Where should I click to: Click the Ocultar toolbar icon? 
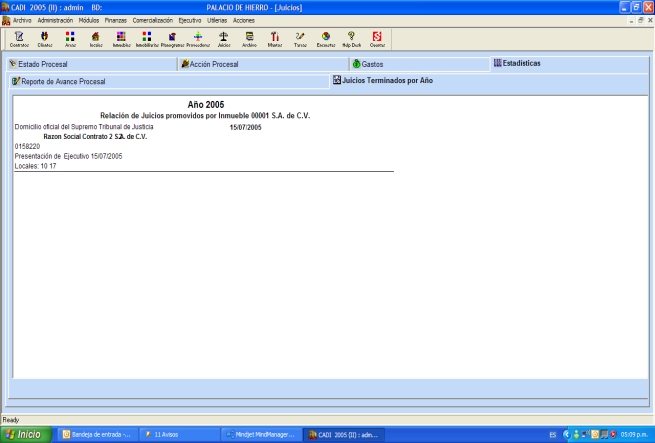377,39
